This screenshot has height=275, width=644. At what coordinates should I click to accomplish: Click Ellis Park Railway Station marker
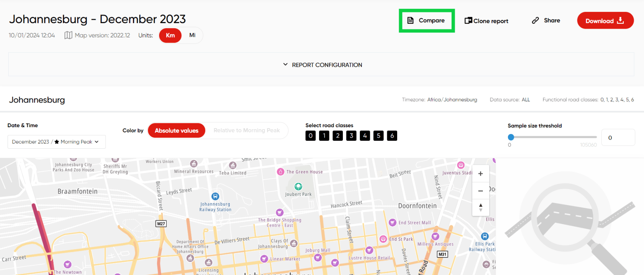(484, 236)
